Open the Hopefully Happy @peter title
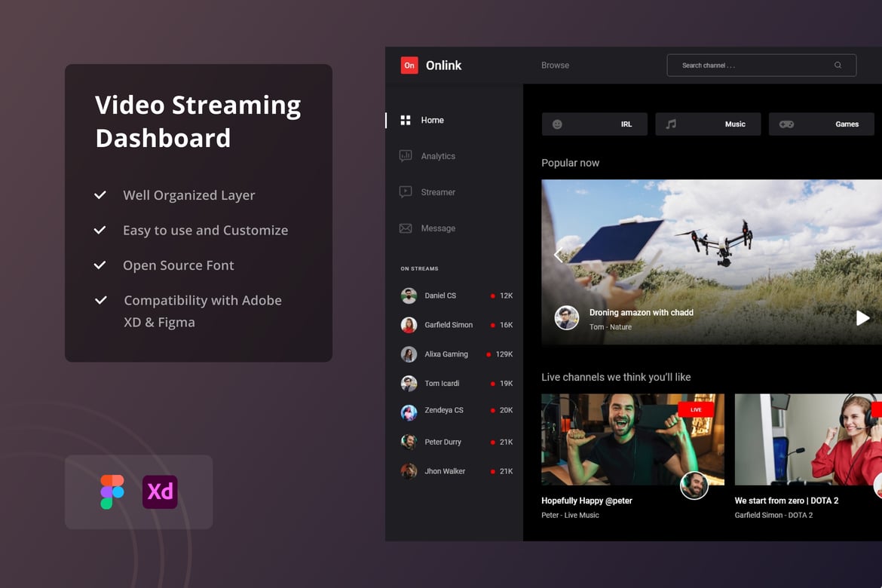This screenshot has width=882, height=588. click(x=586, y=501)
